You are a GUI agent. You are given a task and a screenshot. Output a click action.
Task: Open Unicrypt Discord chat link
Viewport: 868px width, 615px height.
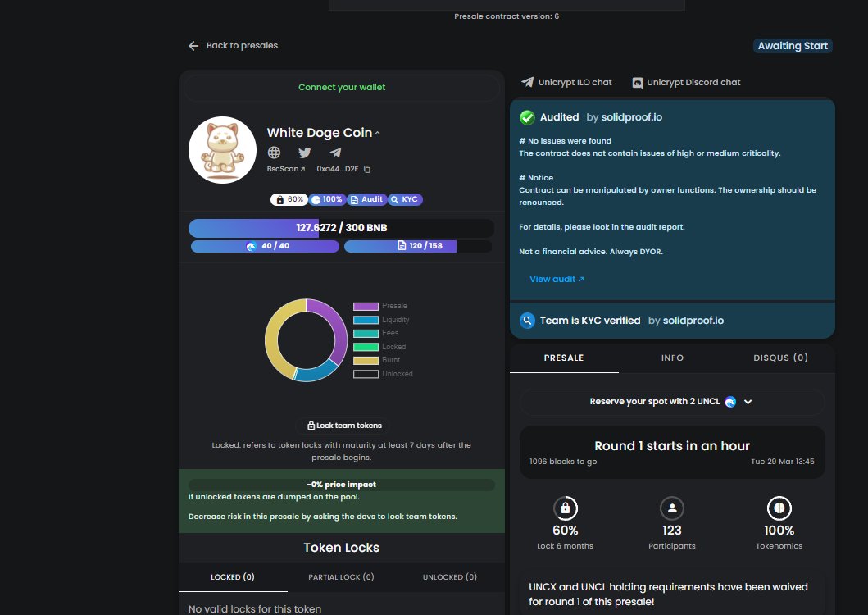[x=693, y=82]
